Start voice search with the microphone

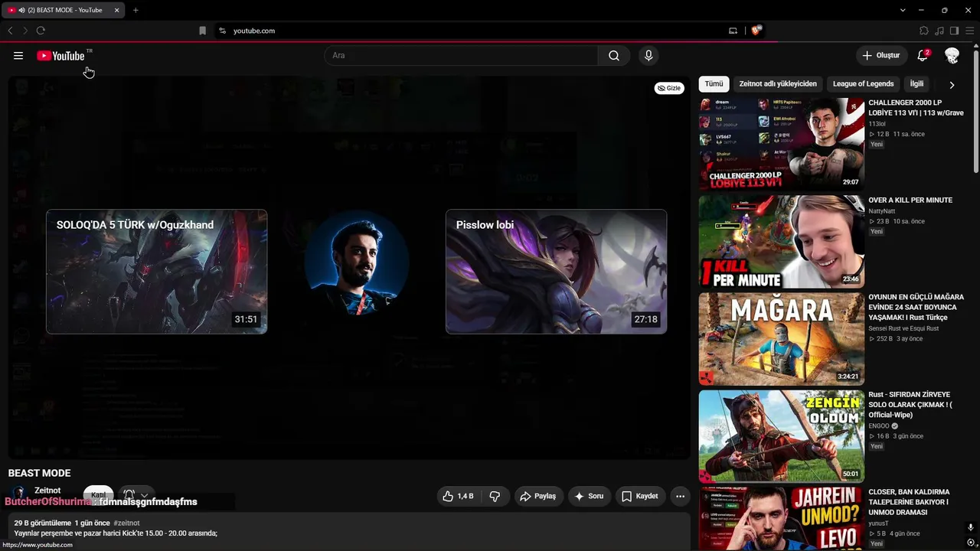coord(648,56)
